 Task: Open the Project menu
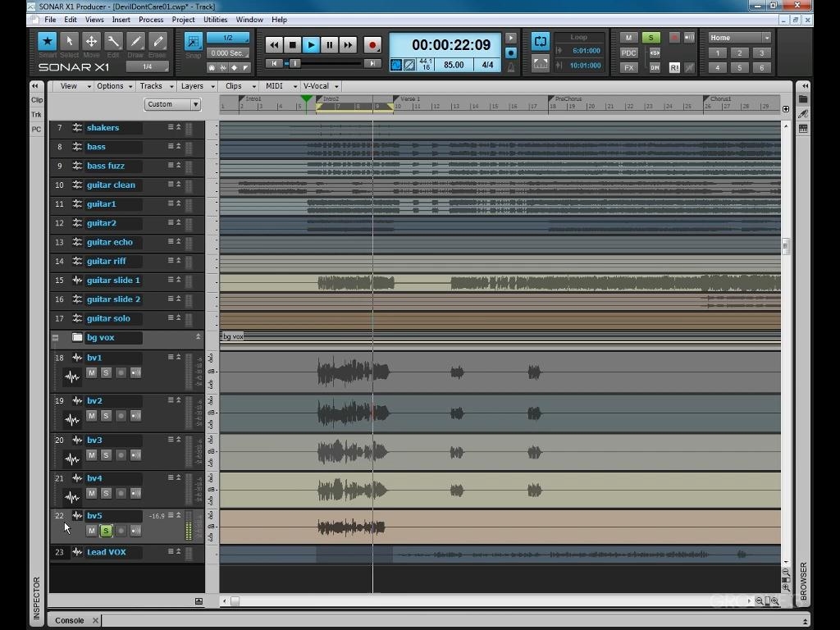tap(183, 20)
